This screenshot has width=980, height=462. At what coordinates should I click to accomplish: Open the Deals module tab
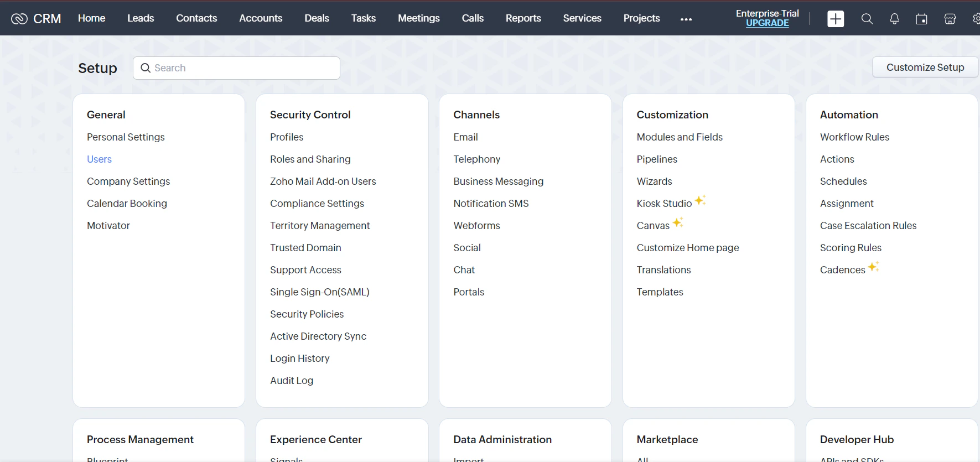[x=317, y=18]
